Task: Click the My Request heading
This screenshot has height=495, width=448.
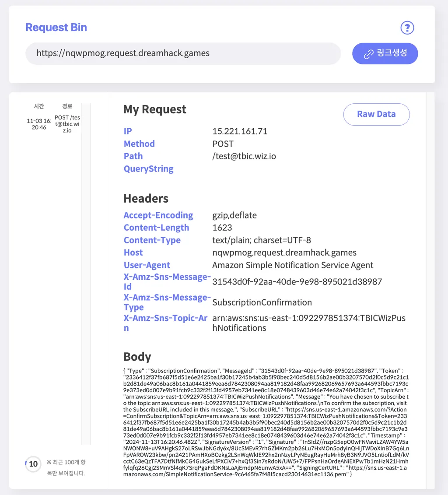Action: [155, 109]
